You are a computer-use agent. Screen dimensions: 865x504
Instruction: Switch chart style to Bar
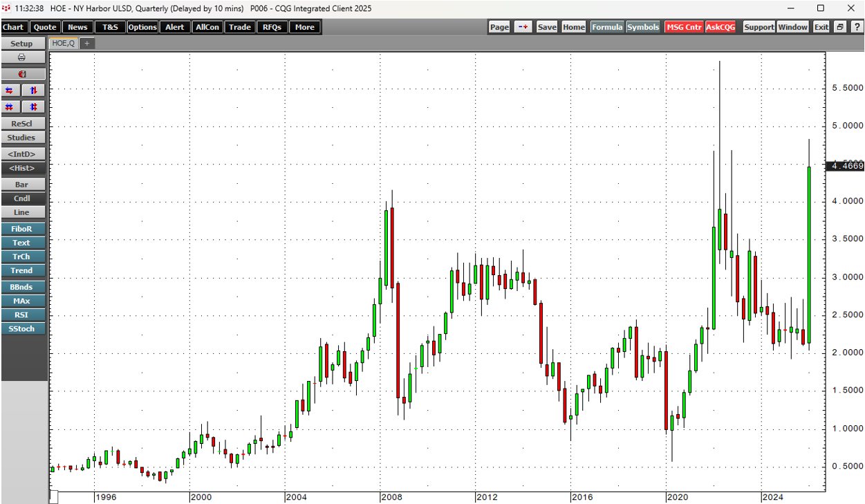(21, 185)
